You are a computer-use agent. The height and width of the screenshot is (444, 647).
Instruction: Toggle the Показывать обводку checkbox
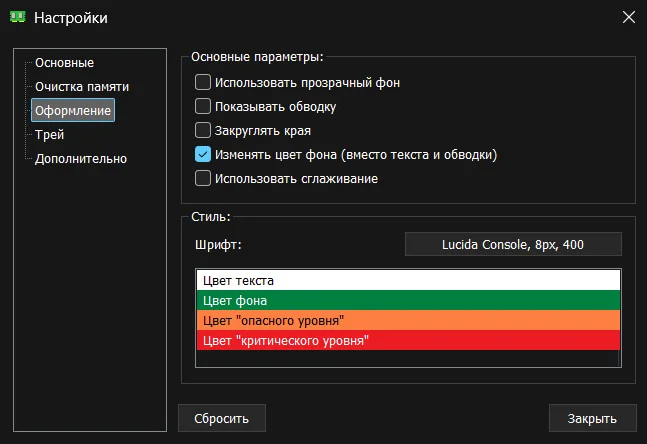203,106
